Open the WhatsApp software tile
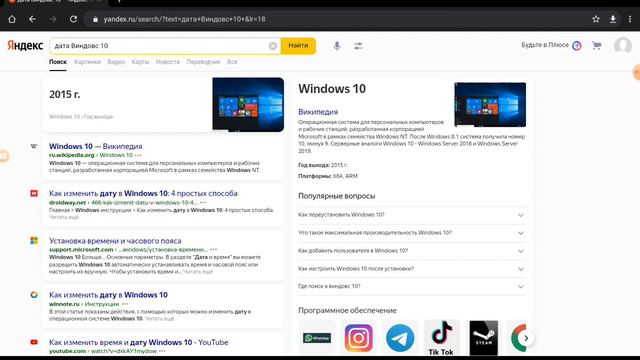 pyautogui.click(x=317, y=338)
